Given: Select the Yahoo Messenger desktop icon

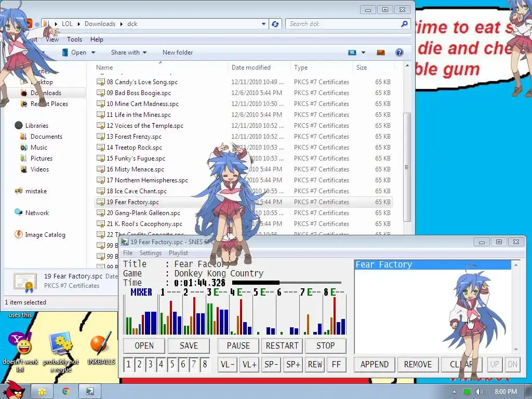Looking at the screenshot, I should (x=20, y=343).
